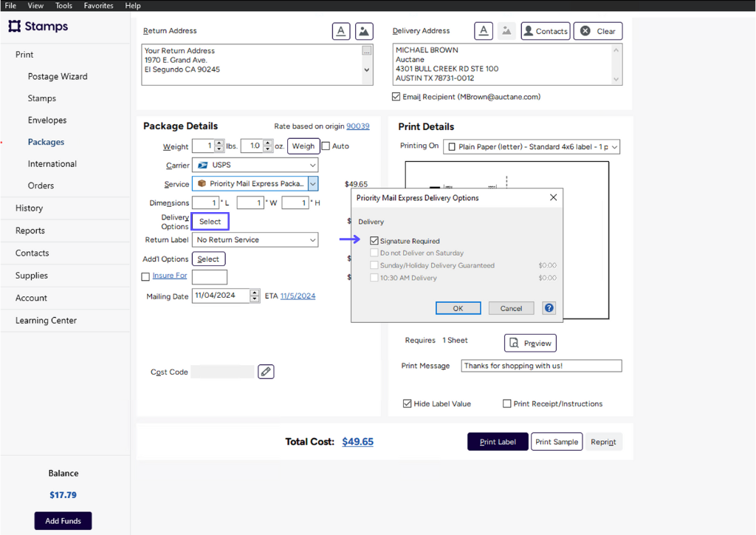
Task: Enable Print Receipt/Instructions checkbox
Action: click(x=506, y=403)
